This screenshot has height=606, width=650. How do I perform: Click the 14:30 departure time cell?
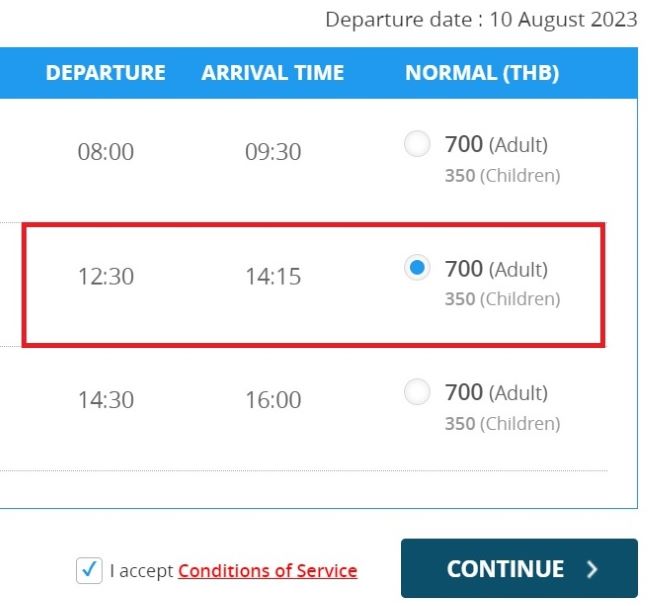pyautogui.click(x=106, y=400)
